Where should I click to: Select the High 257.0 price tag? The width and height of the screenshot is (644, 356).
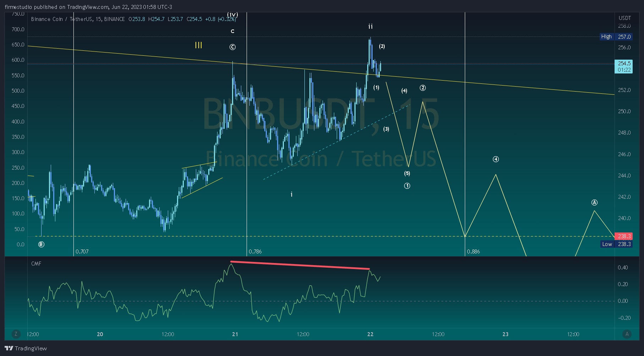(616, 37)
